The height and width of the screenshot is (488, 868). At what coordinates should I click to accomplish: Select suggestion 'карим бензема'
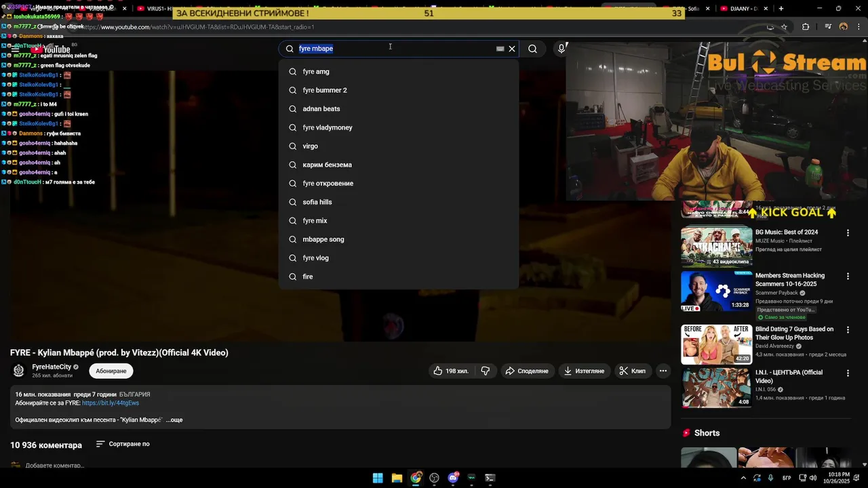coord(399,165)
